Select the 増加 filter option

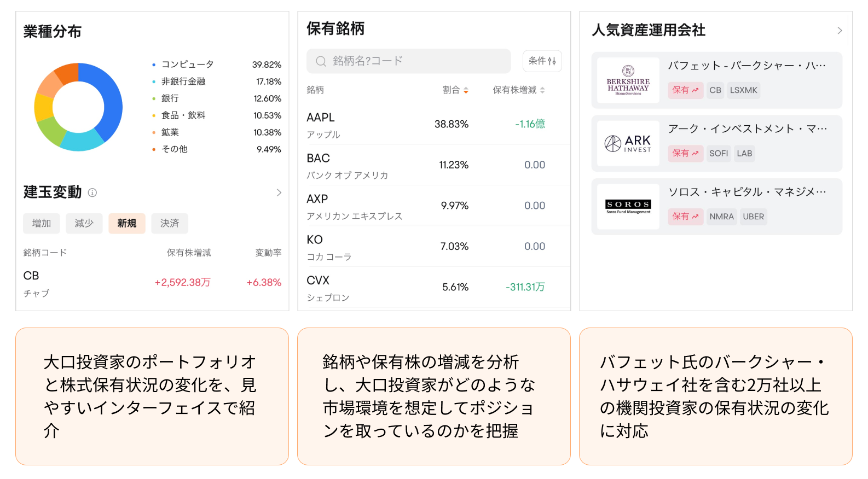[x=41, y=223]
